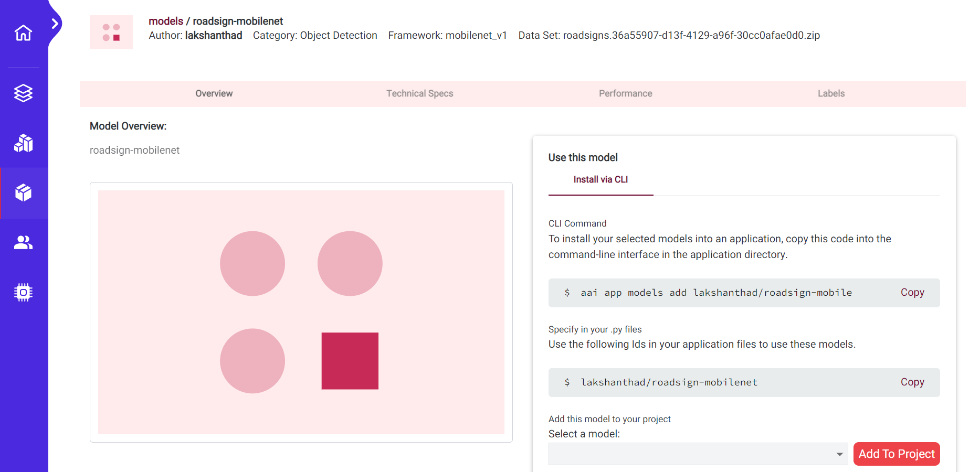Expand the sidebar with chevron arrow
This screenshot has height=472, width=980.
[55, 23]
